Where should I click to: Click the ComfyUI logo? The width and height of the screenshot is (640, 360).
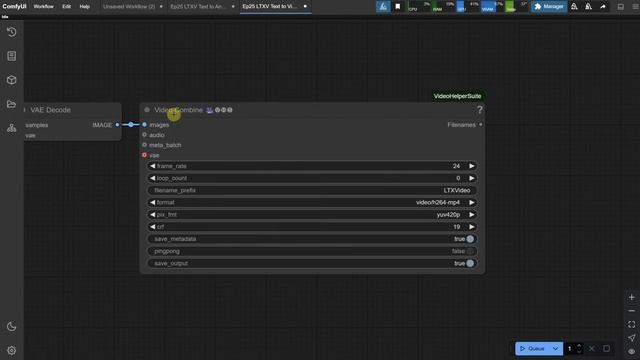[x=14, y=7]
